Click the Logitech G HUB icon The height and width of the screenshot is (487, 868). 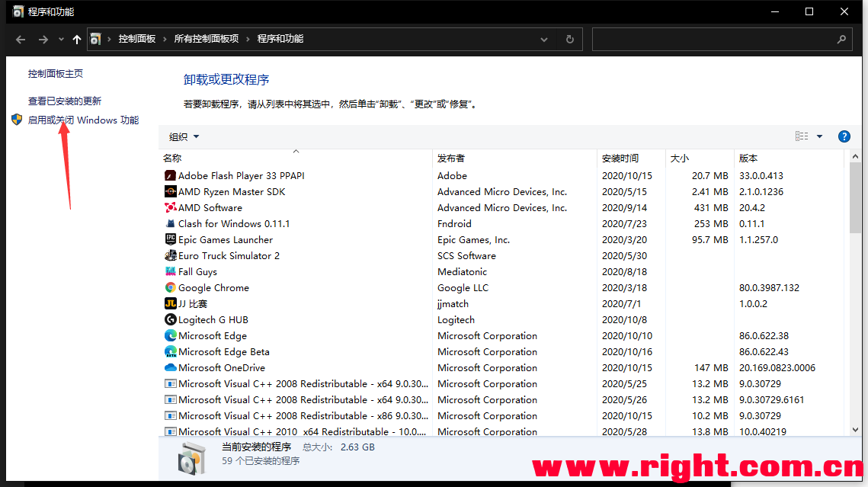tap(171, 320)
